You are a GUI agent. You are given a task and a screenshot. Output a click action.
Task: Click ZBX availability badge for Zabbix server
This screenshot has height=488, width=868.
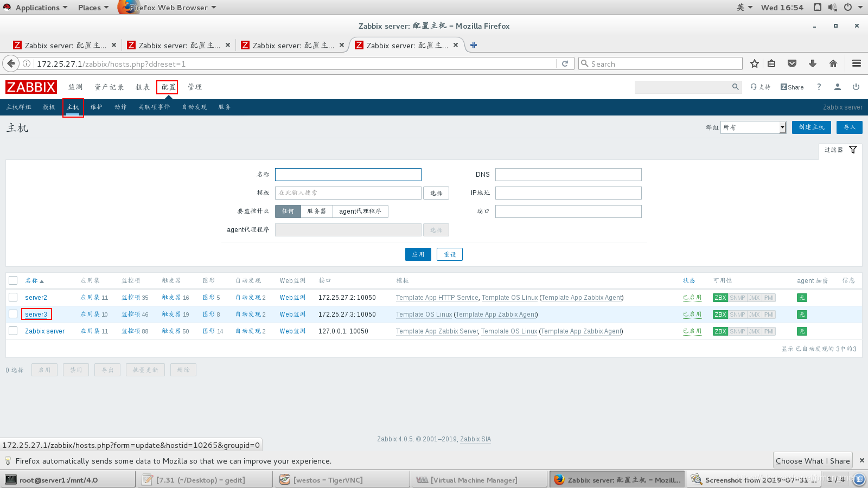pos(720,331)
